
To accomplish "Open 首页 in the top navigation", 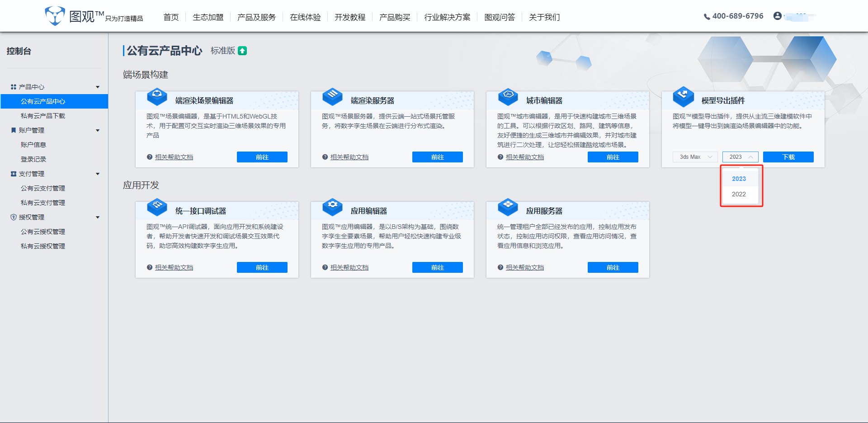I will 171,17.
